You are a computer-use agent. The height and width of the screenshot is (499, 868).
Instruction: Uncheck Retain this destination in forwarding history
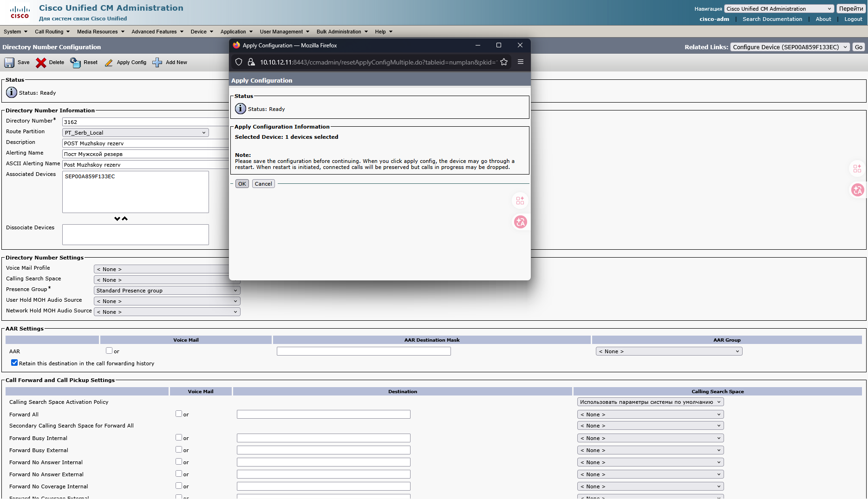pyautogui.click(x=14, y=363)
